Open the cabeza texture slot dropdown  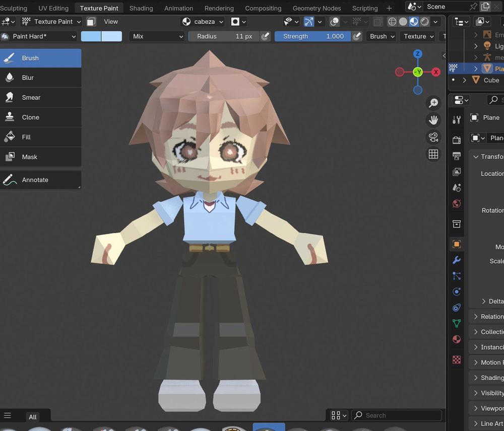coord(203,22)
